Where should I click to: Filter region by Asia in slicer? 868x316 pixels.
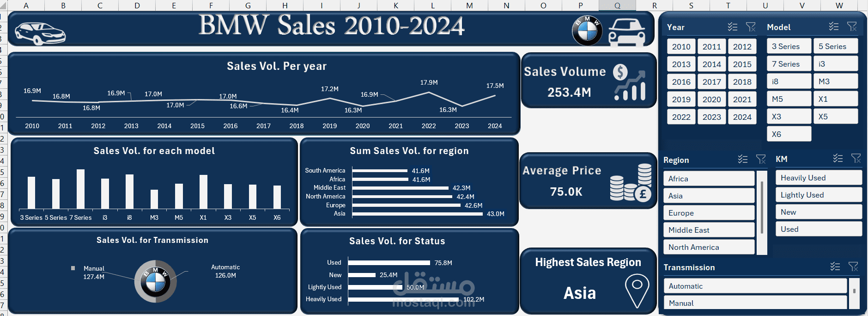[x=709, y=196]
